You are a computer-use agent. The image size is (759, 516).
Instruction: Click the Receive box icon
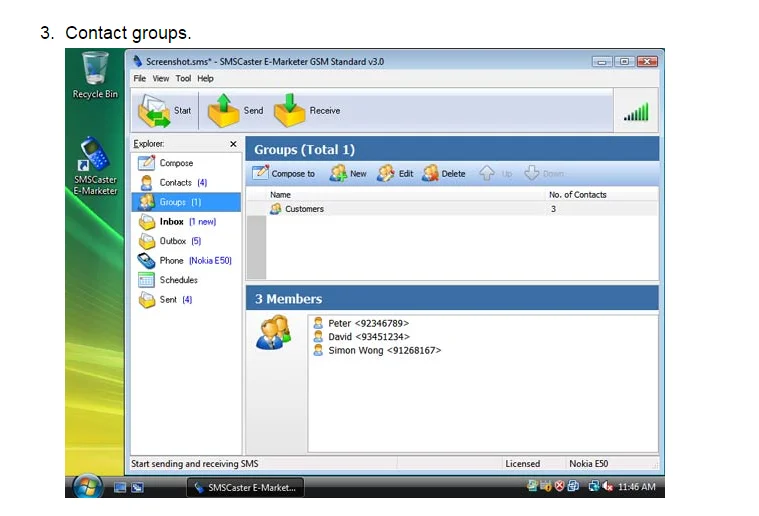(289, 110)
